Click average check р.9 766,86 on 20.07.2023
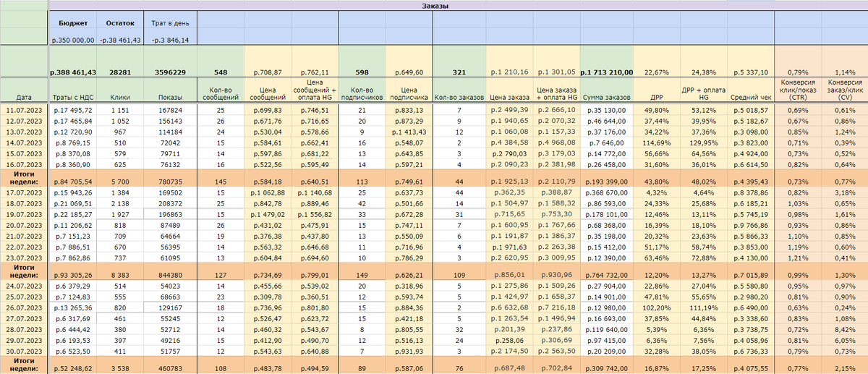 coord(751,226)
